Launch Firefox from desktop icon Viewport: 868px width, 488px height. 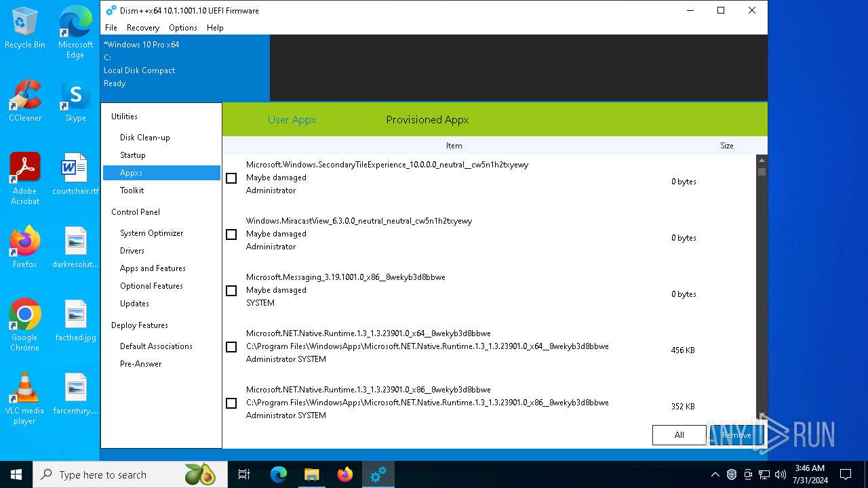click(x=25, y=247)
